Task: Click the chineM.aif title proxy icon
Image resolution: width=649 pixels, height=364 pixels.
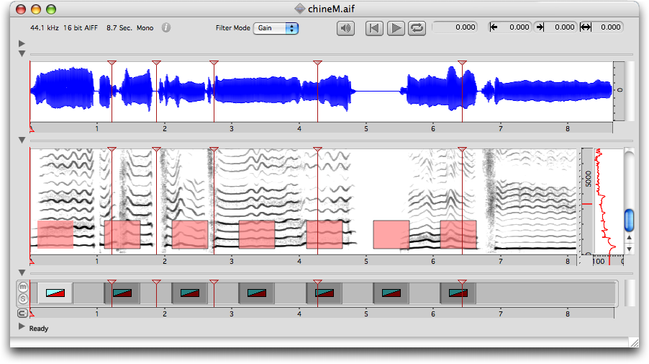Action: tap(300, 9)
